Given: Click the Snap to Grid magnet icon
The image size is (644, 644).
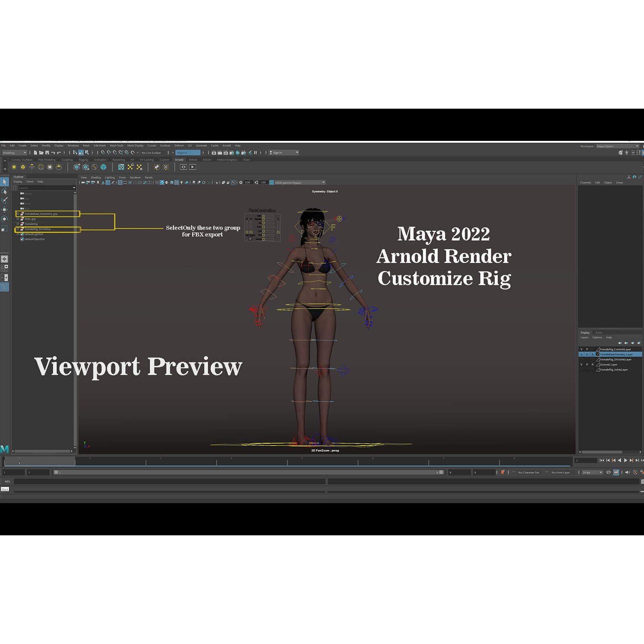Looking at the screenshot, I should (103, 153).
